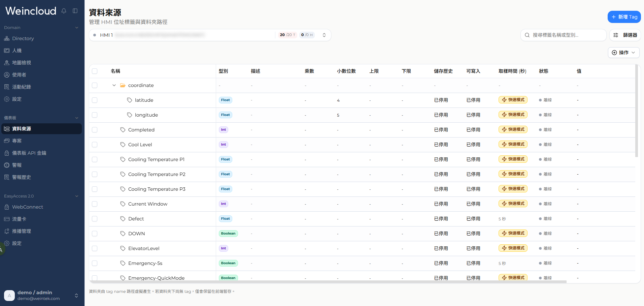Open Domain 設定 menu item

coord(42,99)
